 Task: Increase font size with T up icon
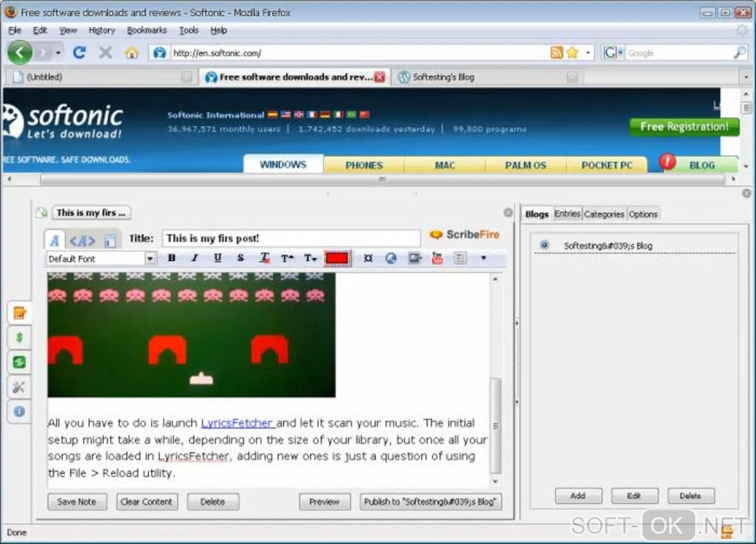point(288,258)
